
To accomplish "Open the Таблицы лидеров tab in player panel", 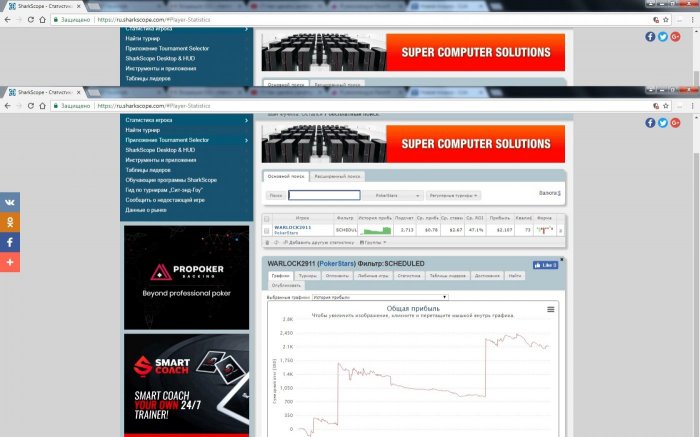I will (447, 276).
